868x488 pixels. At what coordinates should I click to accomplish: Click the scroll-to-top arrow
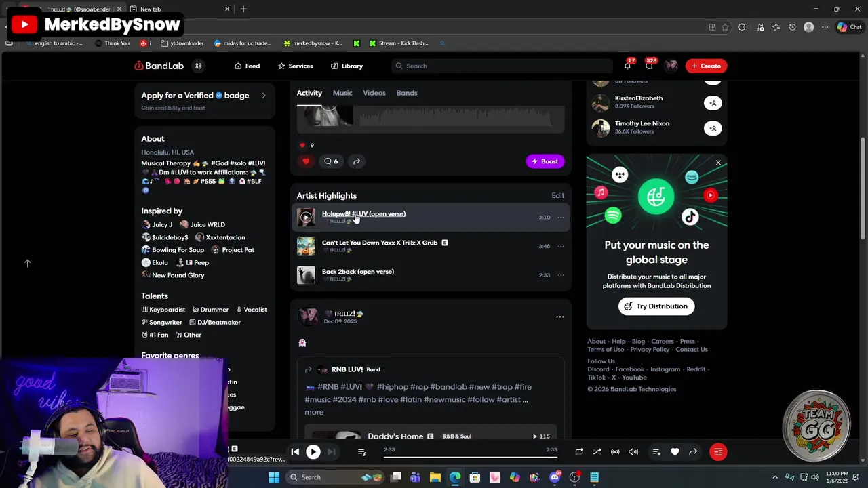point(28,263)
